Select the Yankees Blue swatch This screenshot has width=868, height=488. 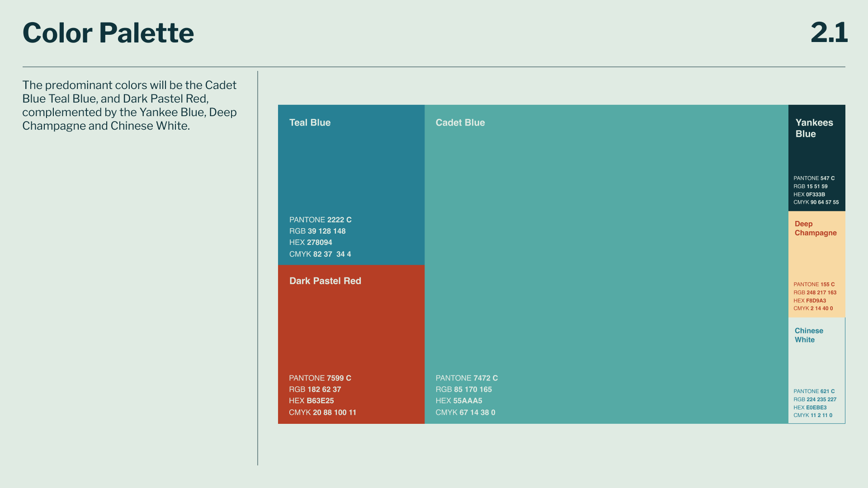[816, 154]
